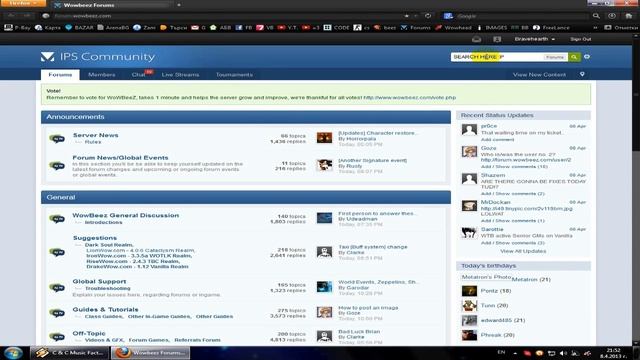Reload the page with the refresh icon

428,16
